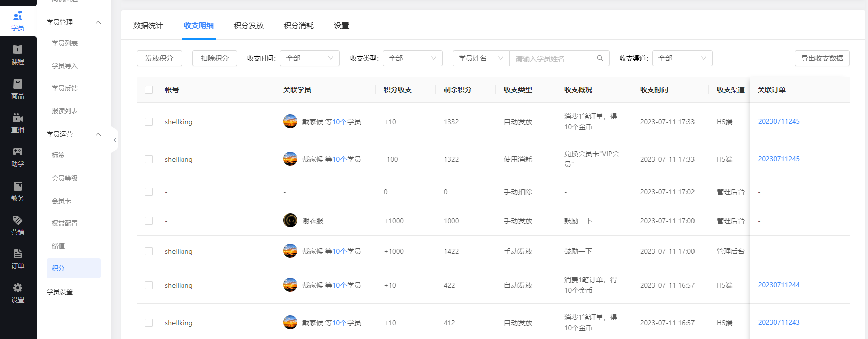The height and width of the screenshot is (339, 868).
Task: Click the 扣除积分 button
Action: (x=215, y=58)
